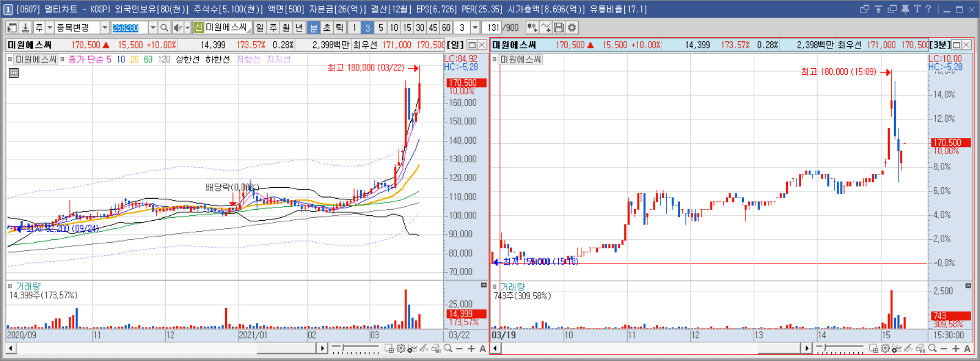Click the T font icon in title bar
This screenshot has width=980, height=361.
click(917, 9)
